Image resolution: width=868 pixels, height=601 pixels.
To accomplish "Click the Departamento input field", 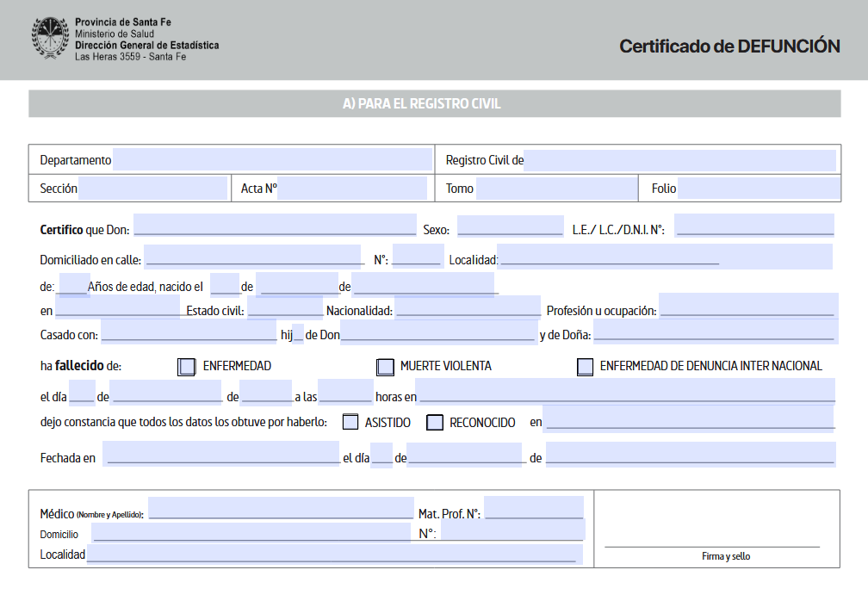I will coord(272,159).
